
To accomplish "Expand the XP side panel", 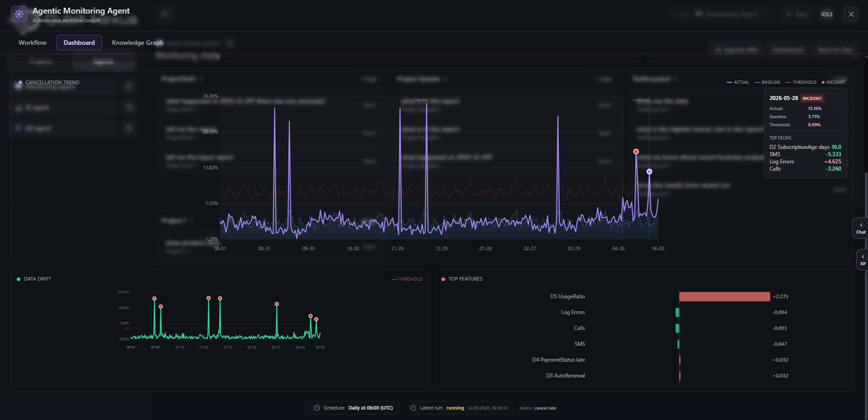I will tap(863, 260).
